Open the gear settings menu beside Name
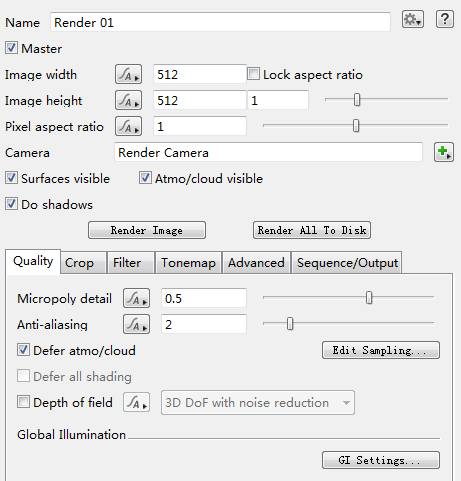 tap(413, 19)
